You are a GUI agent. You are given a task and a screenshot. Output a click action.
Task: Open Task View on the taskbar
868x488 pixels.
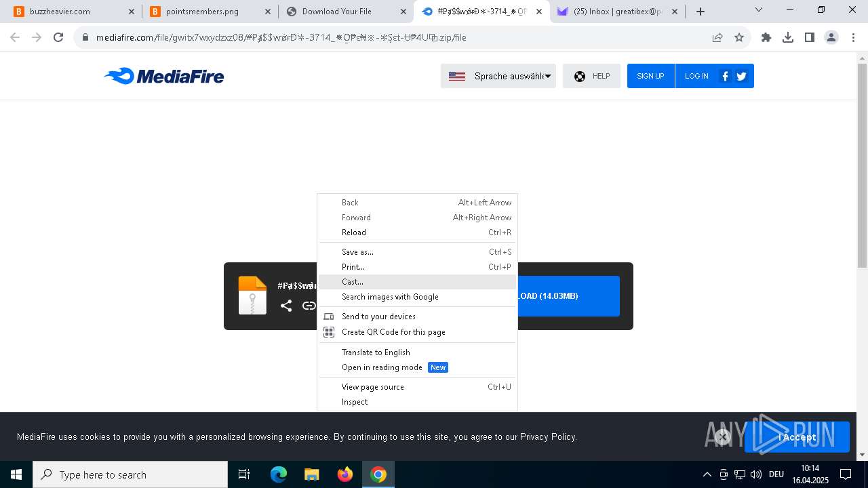pyautogui.click(x=244, y=474)
